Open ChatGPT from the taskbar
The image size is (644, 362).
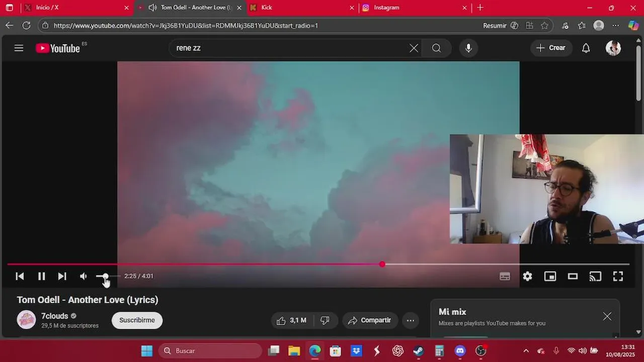pos(397,350)
